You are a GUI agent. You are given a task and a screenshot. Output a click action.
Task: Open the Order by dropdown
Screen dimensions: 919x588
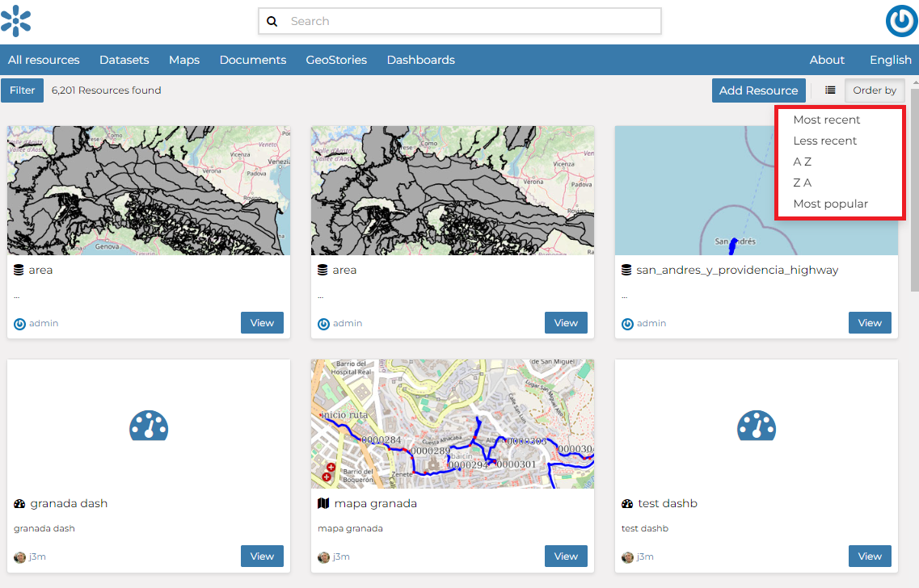click(x=875, y=90)
